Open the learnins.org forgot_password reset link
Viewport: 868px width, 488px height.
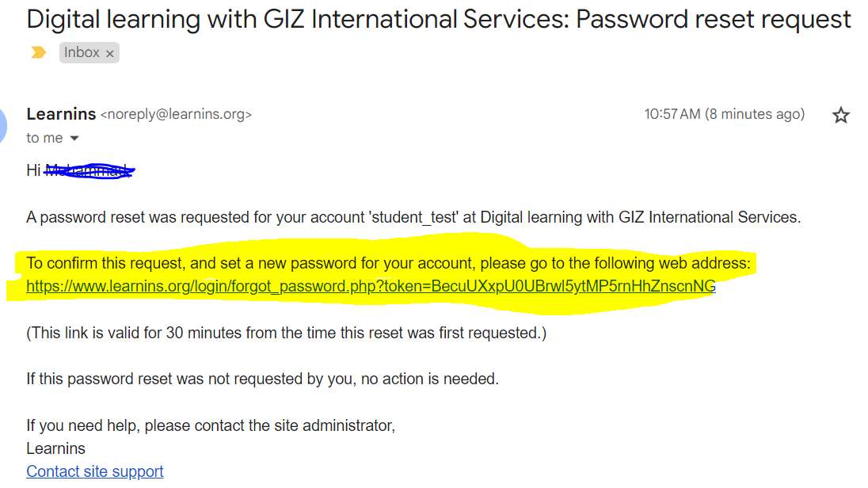click(371, 286)
